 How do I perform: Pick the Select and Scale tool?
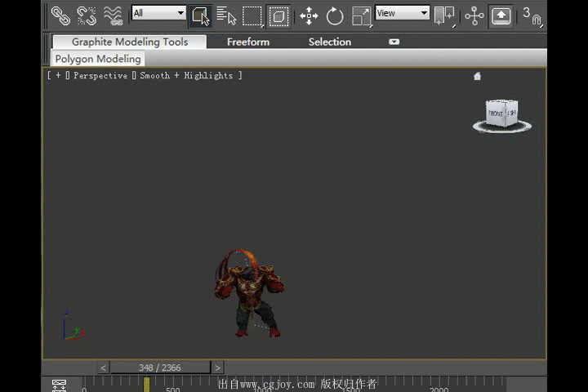coord(361,15)
